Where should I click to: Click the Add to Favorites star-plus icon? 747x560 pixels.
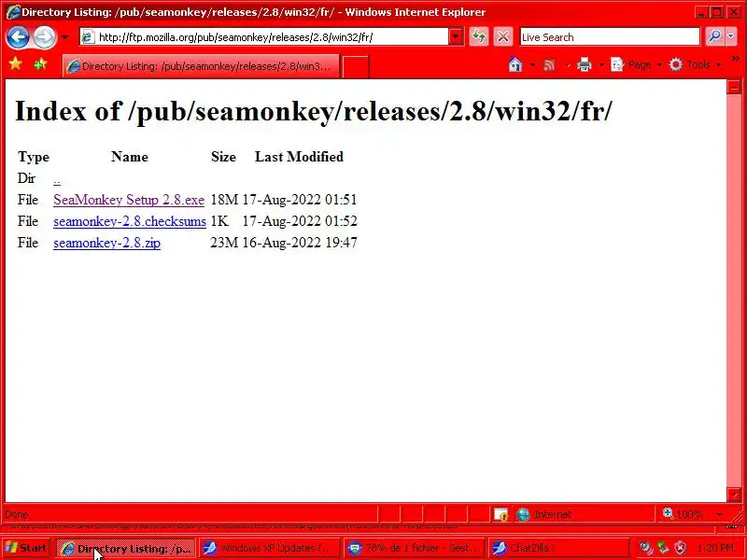coord(40,63)
